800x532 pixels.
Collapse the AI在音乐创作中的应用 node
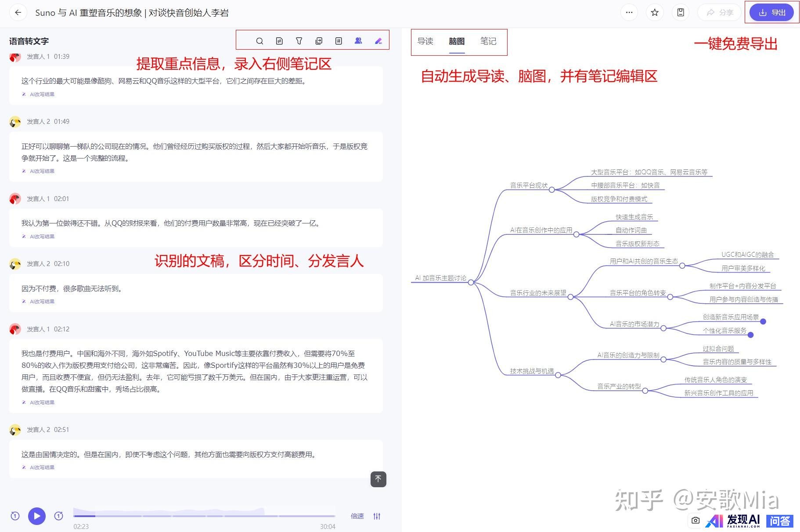click(x=576, y=234)
